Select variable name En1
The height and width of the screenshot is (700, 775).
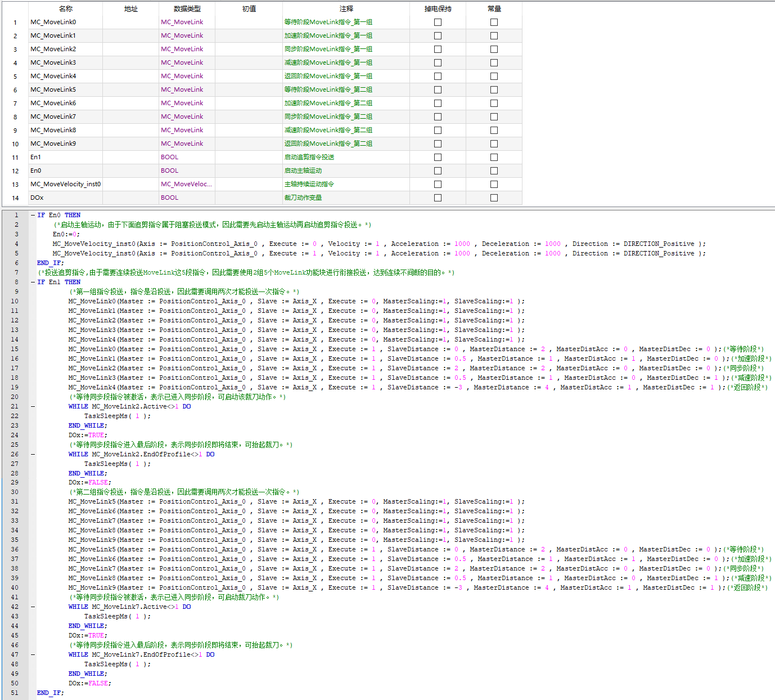tap(35, 158)
